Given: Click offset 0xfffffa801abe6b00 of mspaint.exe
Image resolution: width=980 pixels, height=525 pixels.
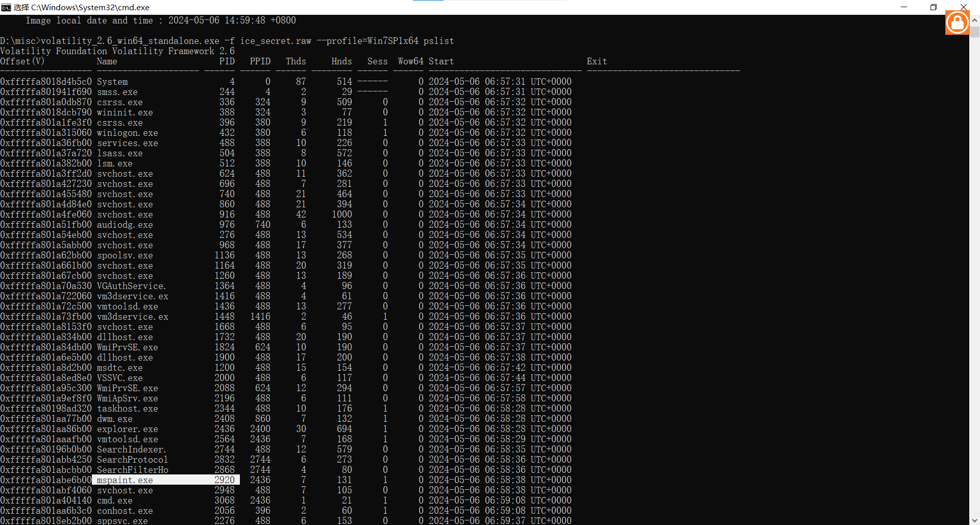Looking at the screenshot, I should (46, 480).
